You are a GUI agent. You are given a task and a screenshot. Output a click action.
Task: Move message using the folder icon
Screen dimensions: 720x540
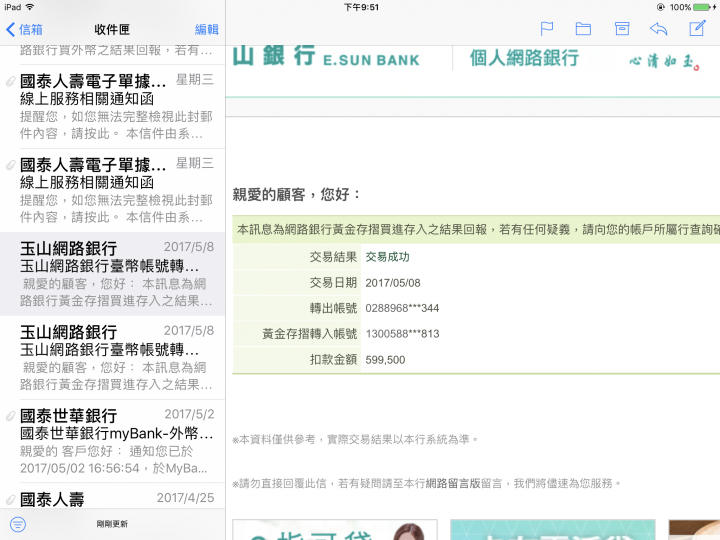583,29
